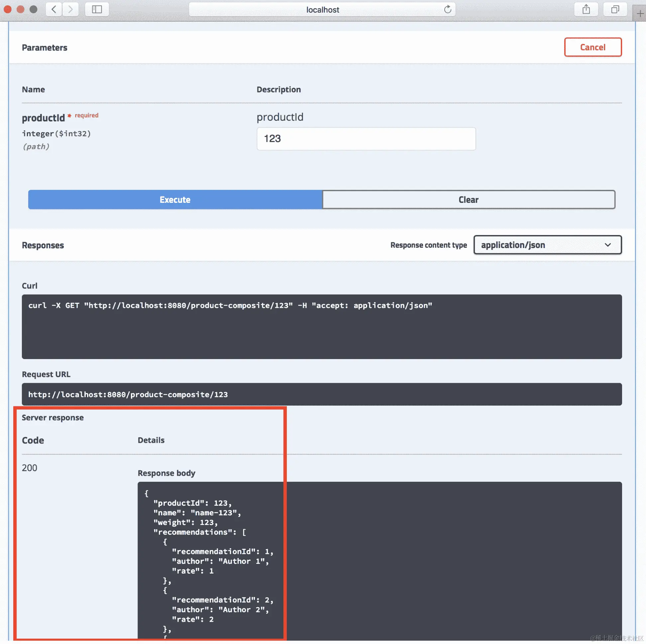Select the Request URL text box

321,394
